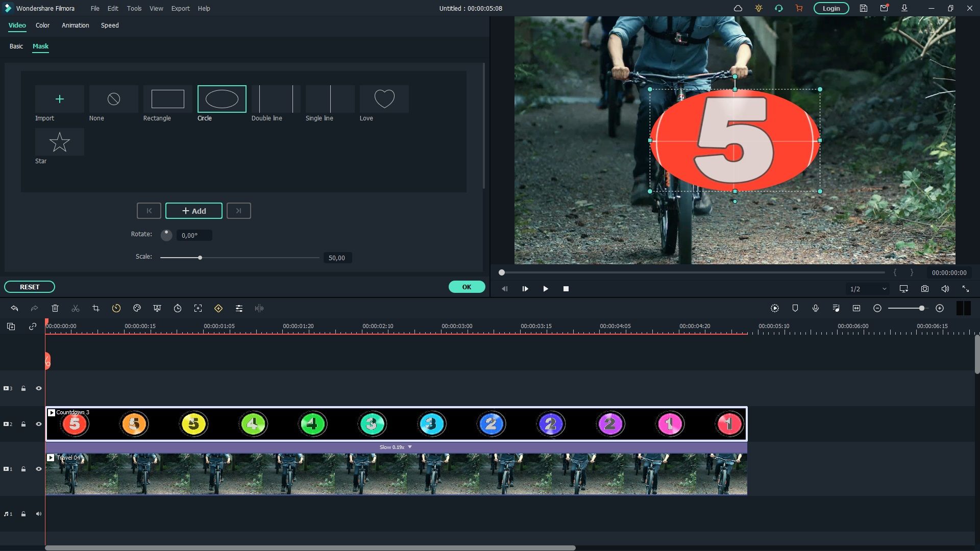Open the 1/2 playback quality dropdown

(868, 289)
